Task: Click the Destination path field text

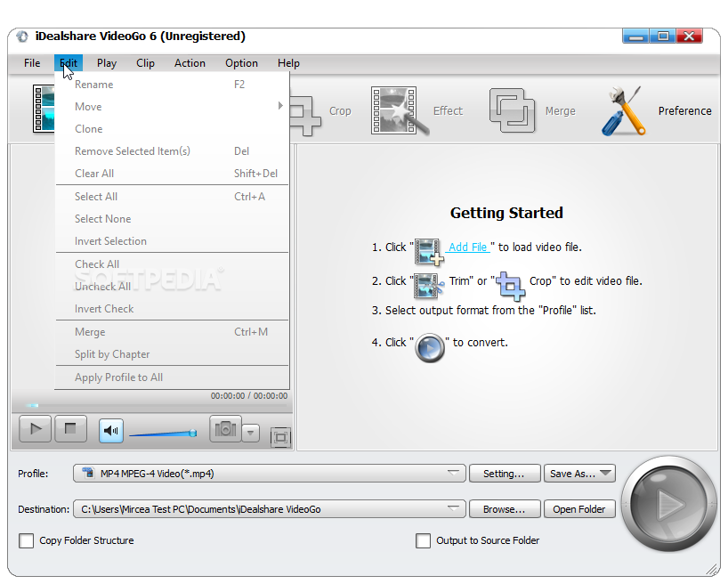Action: [x=200, y=509]
